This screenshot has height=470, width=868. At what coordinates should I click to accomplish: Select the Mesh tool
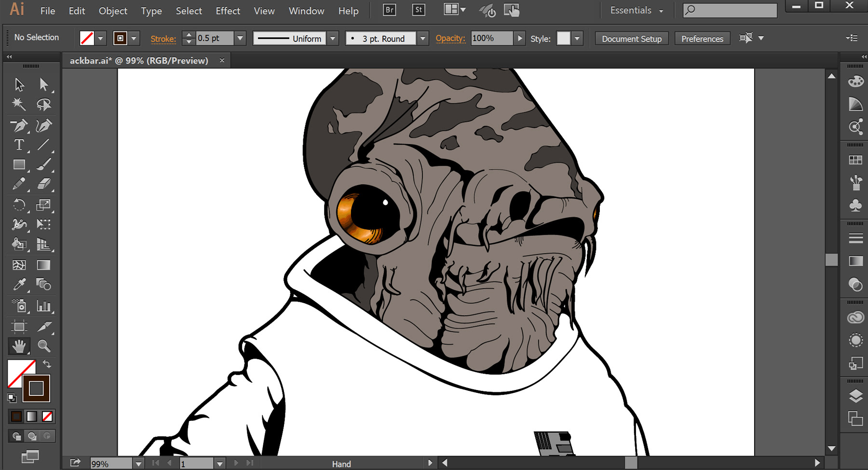pos(19,265)
